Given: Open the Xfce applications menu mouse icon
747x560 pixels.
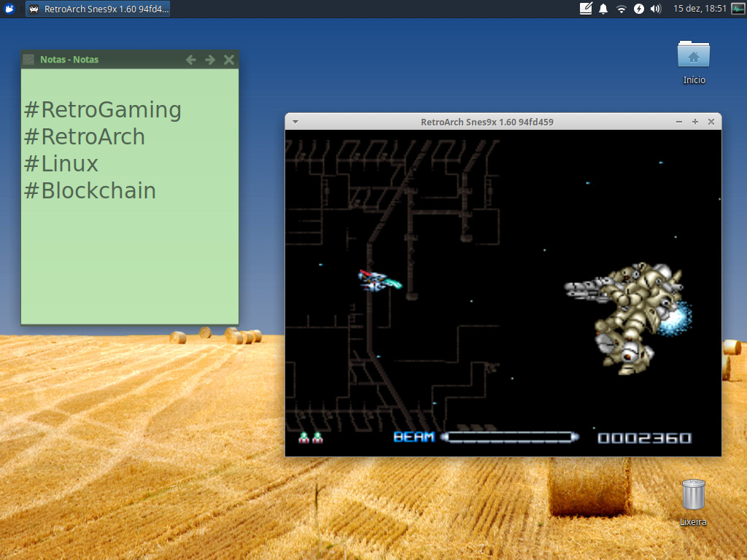Looking at the screenshot, I should pyautogui.click(x=9, y=9).
